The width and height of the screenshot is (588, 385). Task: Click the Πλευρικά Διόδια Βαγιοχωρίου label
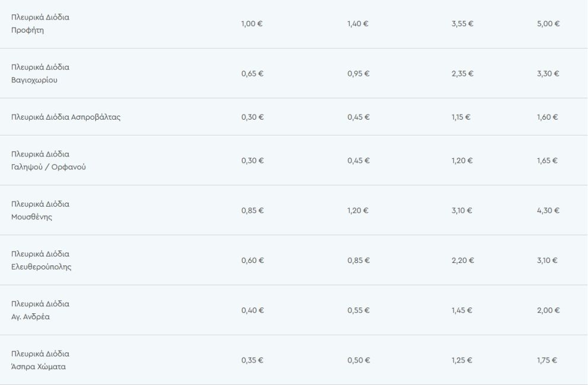pos(40,73)
